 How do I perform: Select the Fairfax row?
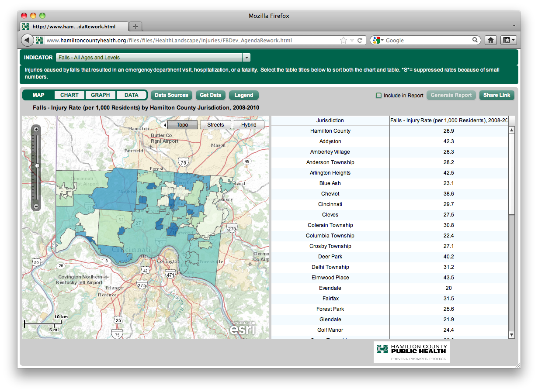coord(390,299)
